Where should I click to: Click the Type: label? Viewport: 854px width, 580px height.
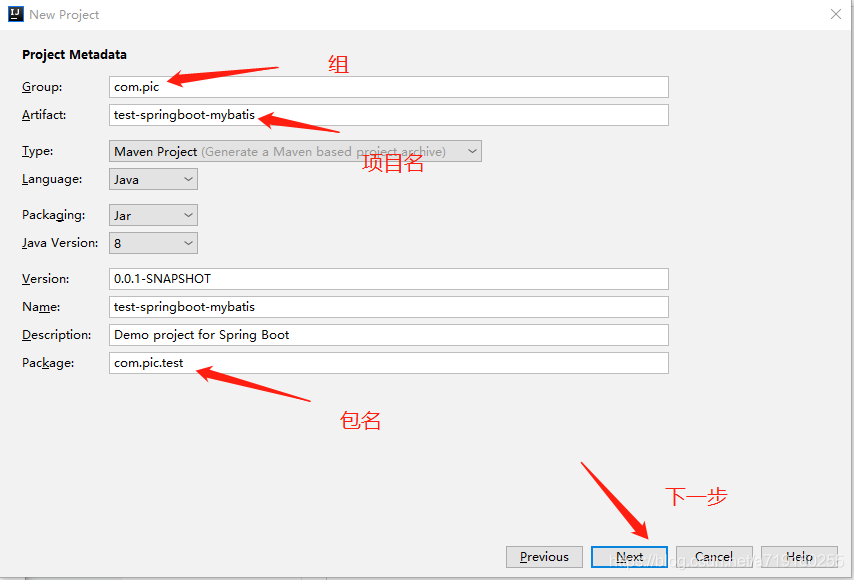[x=38, y=151]
